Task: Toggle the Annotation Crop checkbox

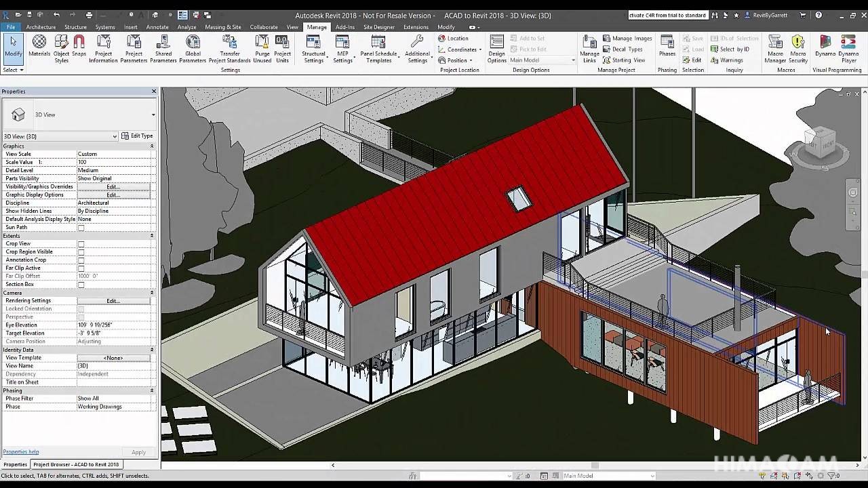Action: point(81,260)
